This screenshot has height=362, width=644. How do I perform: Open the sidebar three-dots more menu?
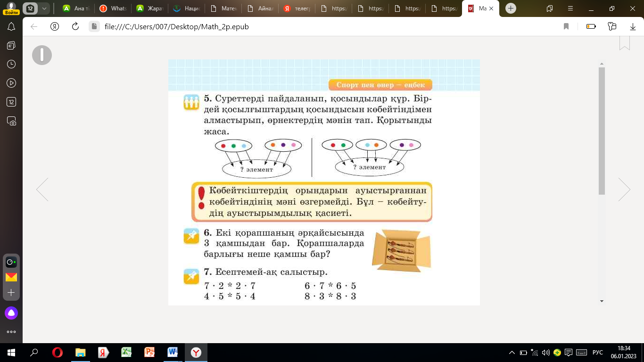point(11,332)
